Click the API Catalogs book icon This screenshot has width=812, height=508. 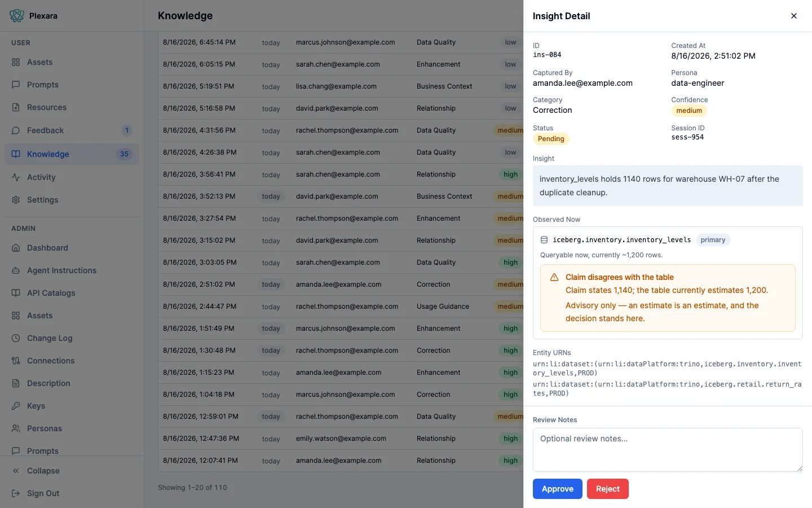[x=16, y=293]
